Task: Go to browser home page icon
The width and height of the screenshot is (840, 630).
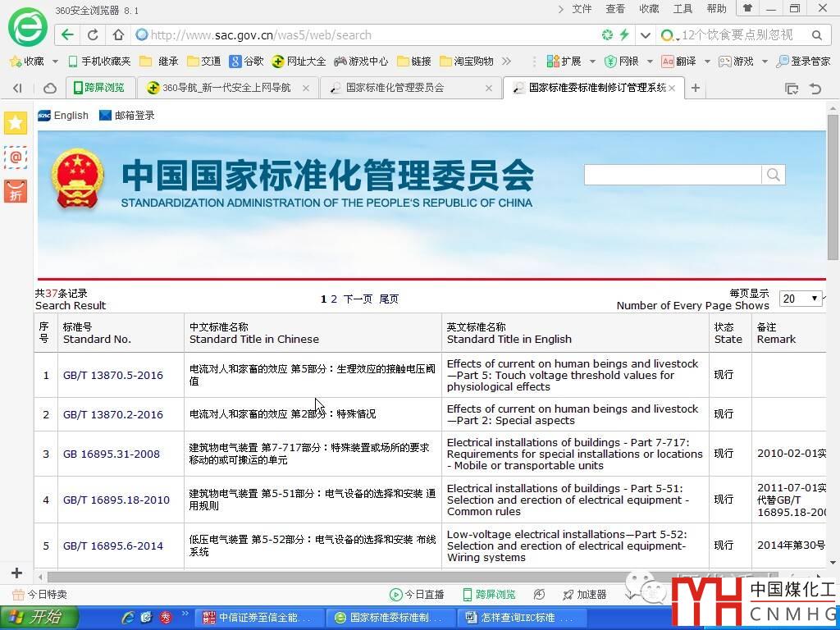Action: click(118, 34)
